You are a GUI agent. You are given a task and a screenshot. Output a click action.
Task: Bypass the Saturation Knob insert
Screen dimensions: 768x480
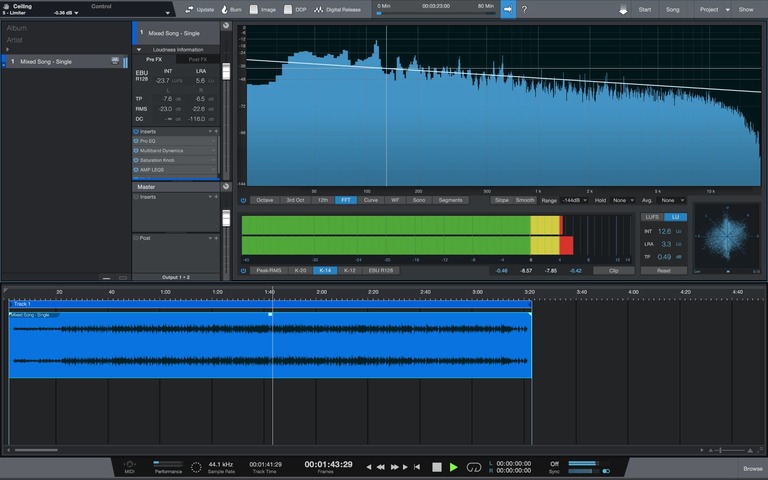point(136,160)
